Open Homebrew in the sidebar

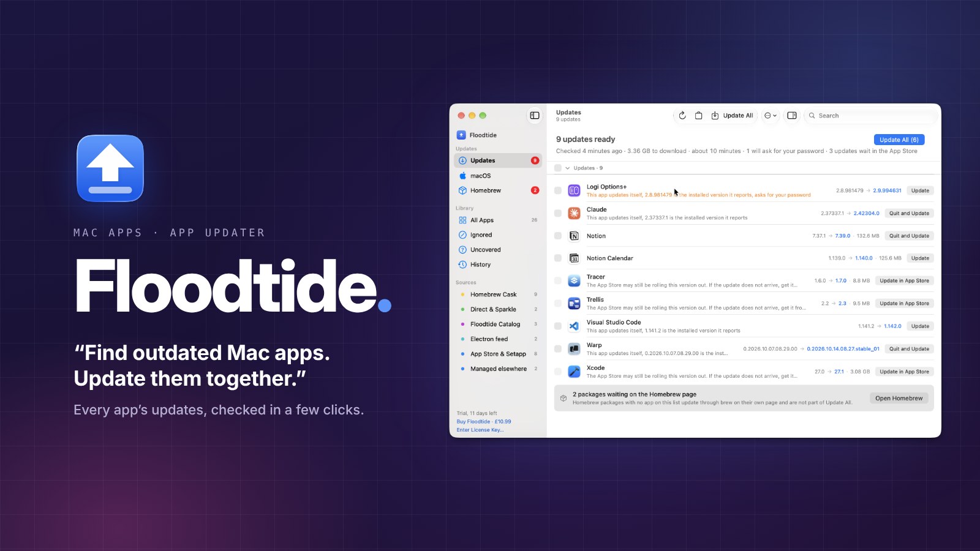point(498,190)
